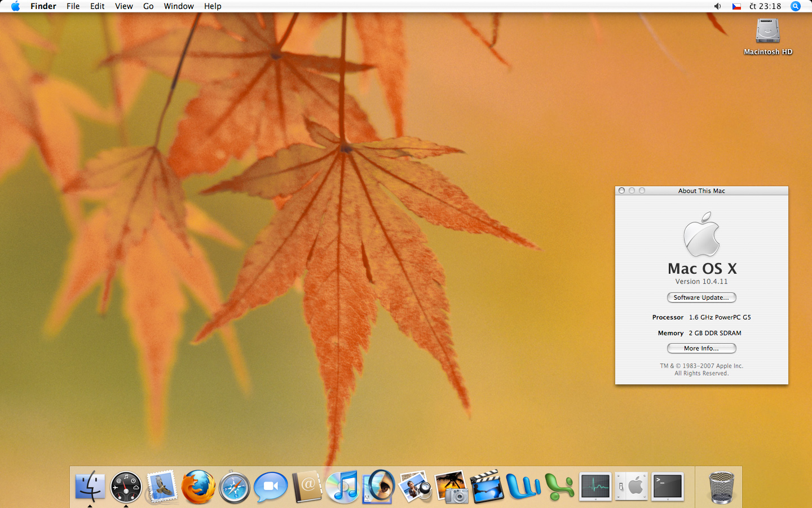Screen dimensions: 812x508
Task: Click the clock showing čt 23:18
Action: point(765,6)
